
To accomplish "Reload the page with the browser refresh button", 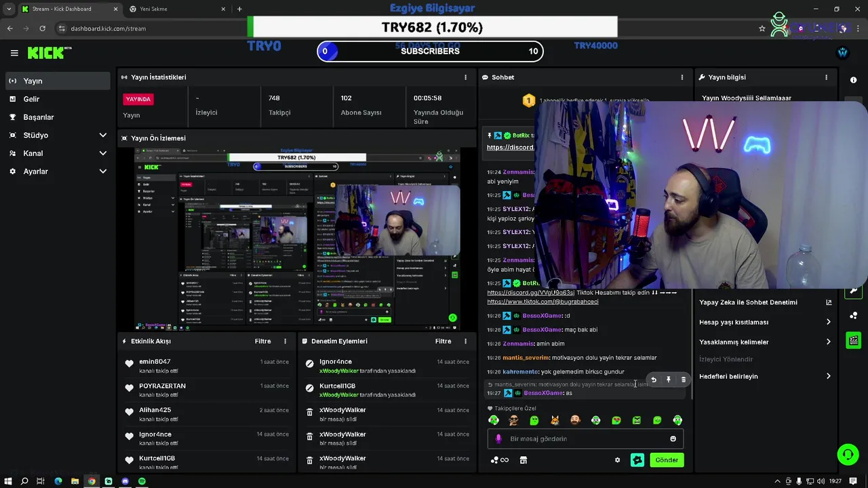I will (42, 28).
